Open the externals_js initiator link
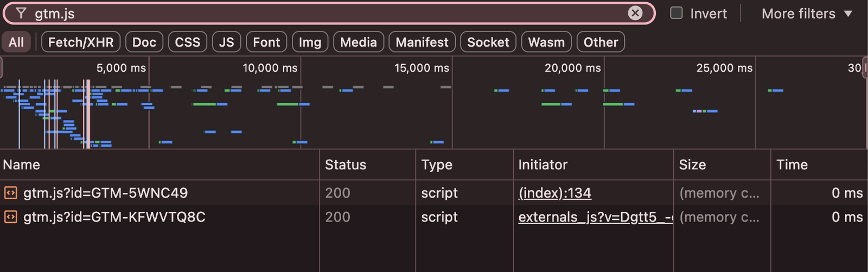The height and width of the screenshot is (272, 868). coord(595,217)
